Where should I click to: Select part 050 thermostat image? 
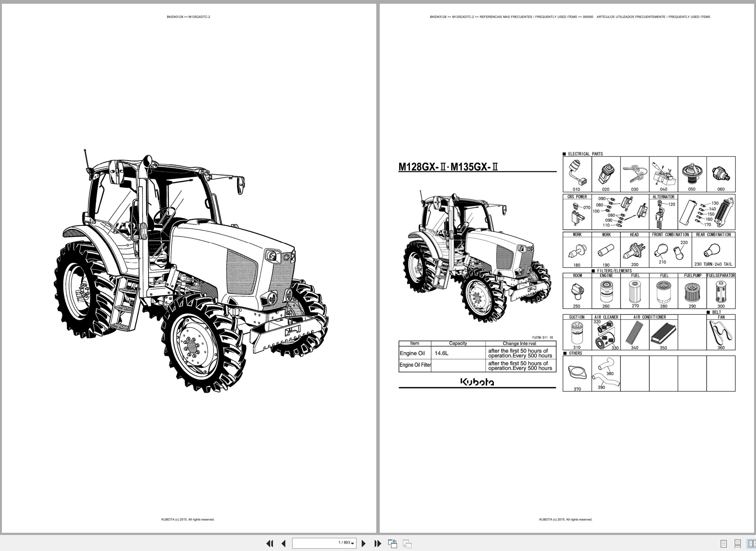tap(692, 174)
